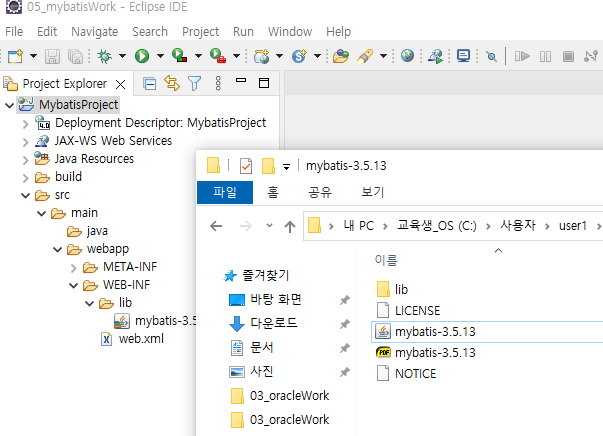Image resolution: width=603 pixels, height=436 pixels.
Task: Open the External Tools dropdown arrow
Action: point(237,57)
